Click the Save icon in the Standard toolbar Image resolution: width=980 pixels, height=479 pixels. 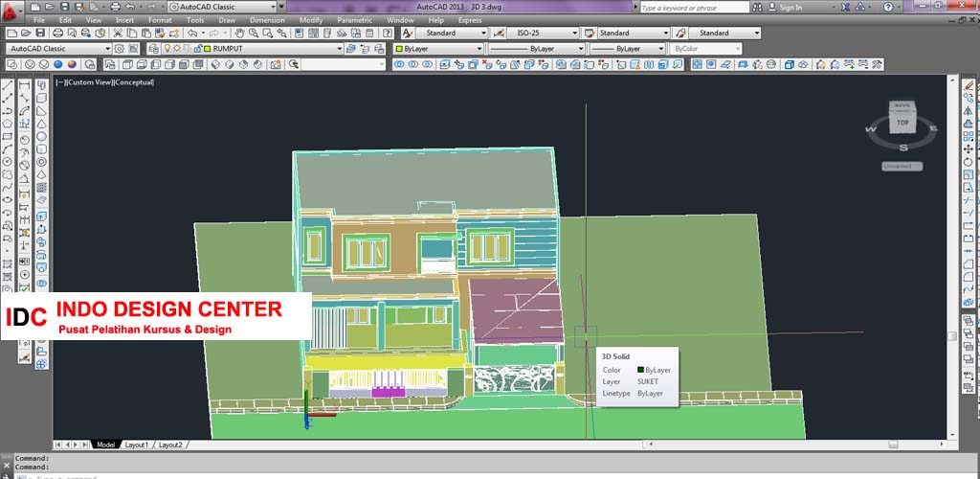click(x=40, y=34)
